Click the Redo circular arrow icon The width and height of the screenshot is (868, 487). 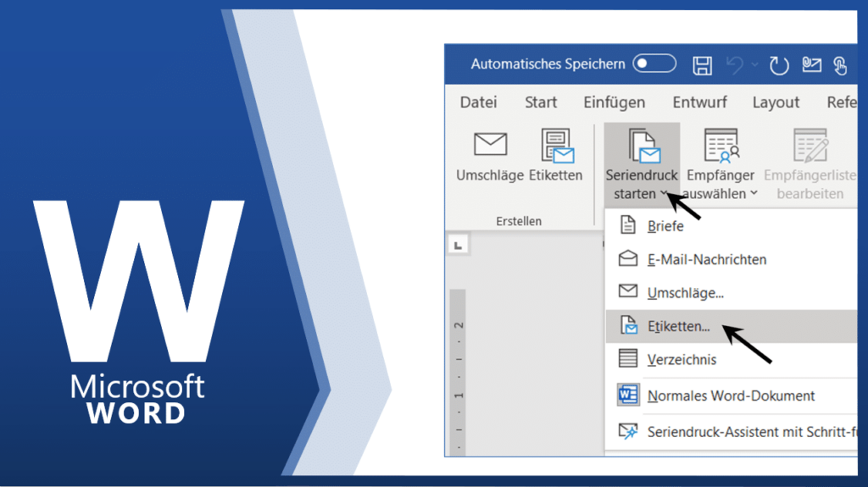click(778, 65)
